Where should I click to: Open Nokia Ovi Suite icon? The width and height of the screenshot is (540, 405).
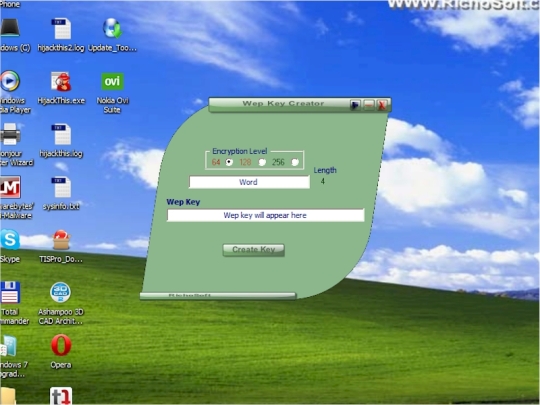coord(113,81)
